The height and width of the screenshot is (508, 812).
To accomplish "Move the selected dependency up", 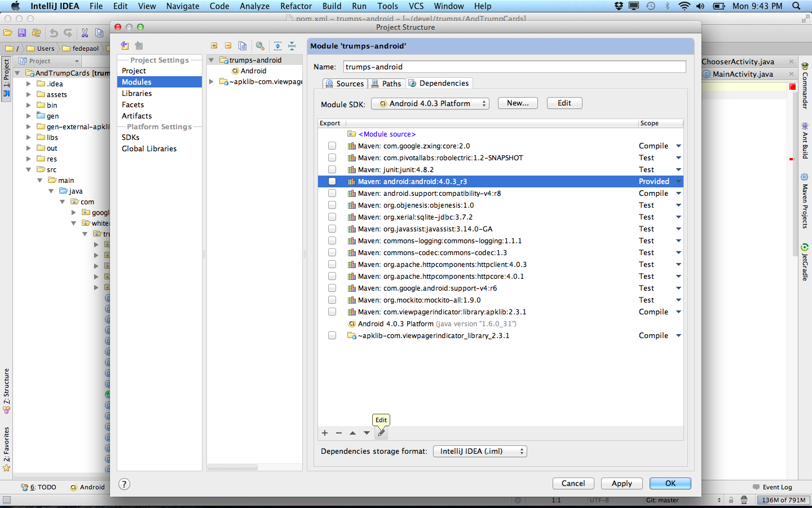I will (x=352, y=433).
